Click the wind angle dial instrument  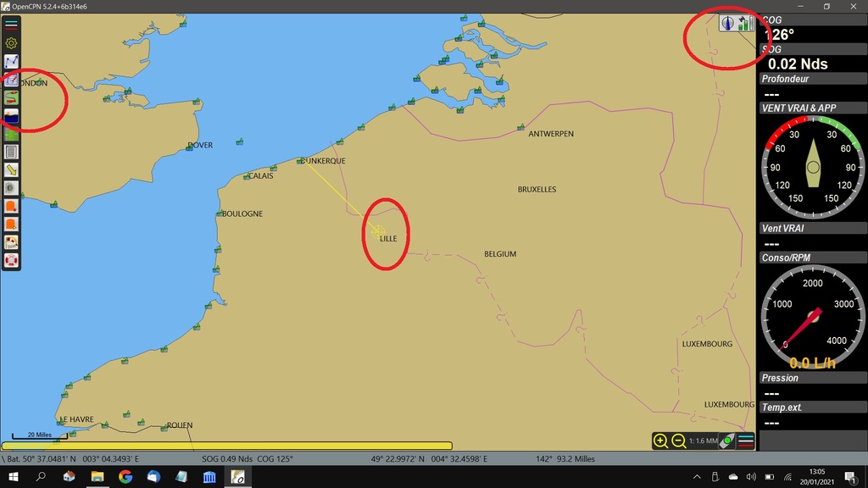[813, 167]
